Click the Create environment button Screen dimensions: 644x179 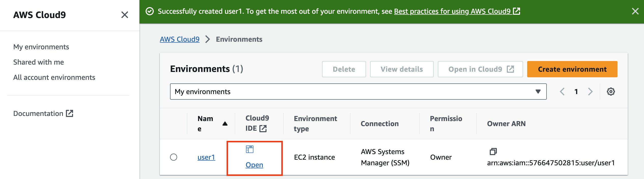572,69
